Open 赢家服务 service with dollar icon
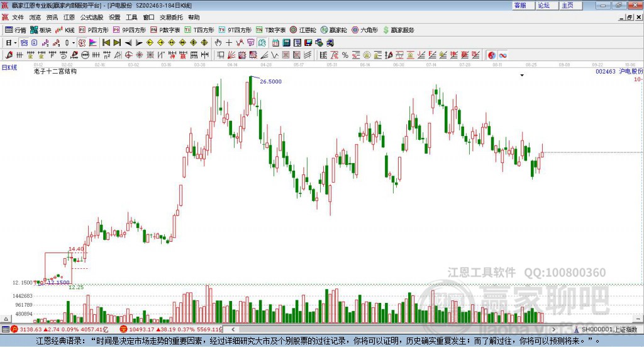 398,30
